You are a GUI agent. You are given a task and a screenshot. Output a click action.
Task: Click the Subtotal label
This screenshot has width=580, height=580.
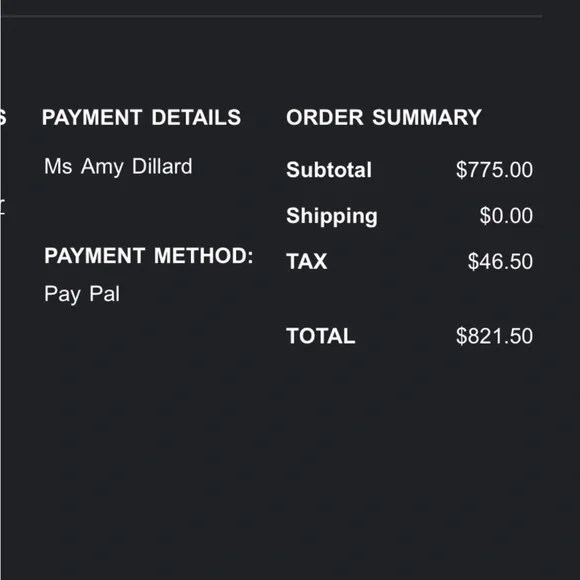(x=329, y=170)
